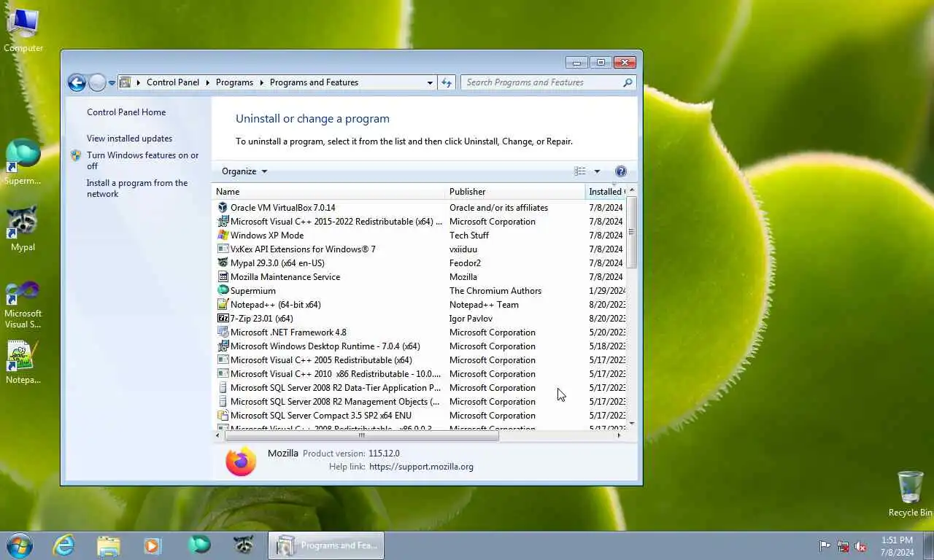The image size is (934, 560).
Task: Click the list's scroll down arrow
Action: [631, 423]
